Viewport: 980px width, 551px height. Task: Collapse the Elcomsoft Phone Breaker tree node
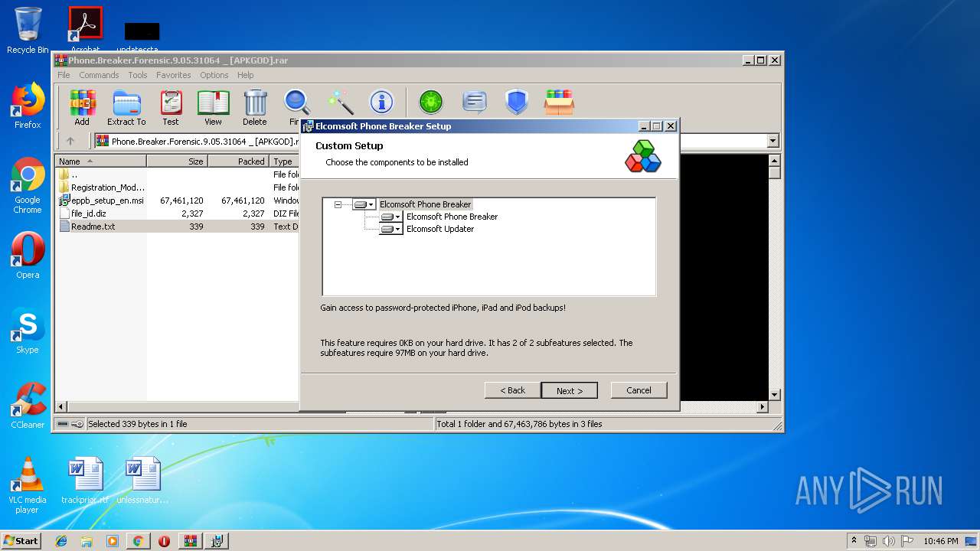click(x=338, y=204)
